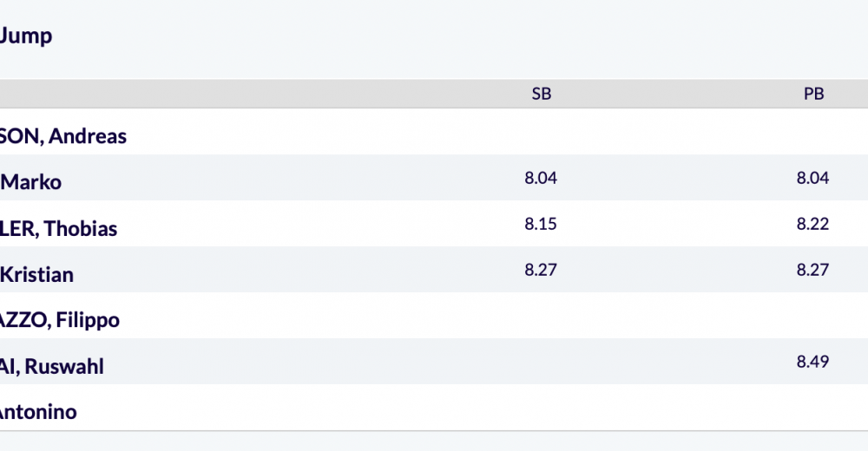Click Filippo's empty SB cell
868x451 pixels.
(541, 316)
